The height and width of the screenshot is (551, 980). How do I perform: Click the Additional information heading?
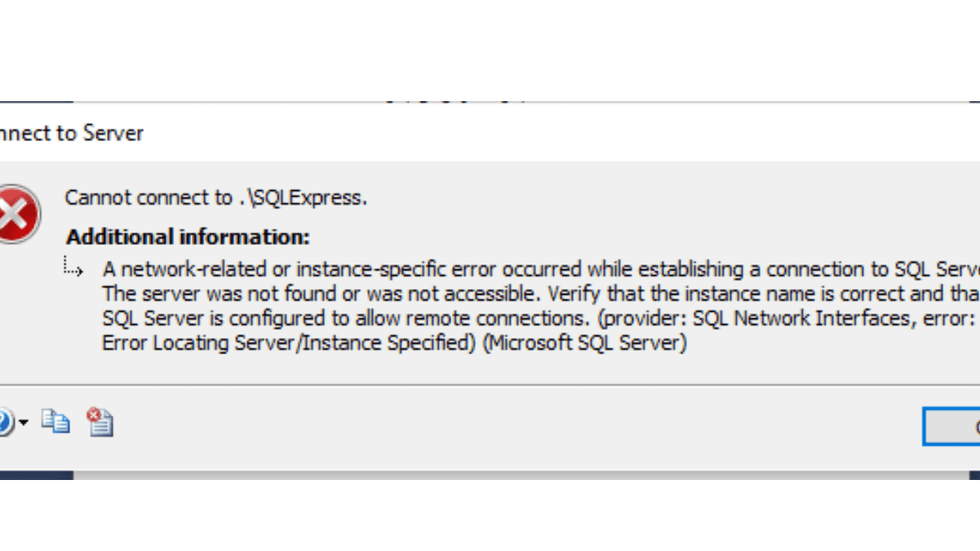[x=188, y=238]
